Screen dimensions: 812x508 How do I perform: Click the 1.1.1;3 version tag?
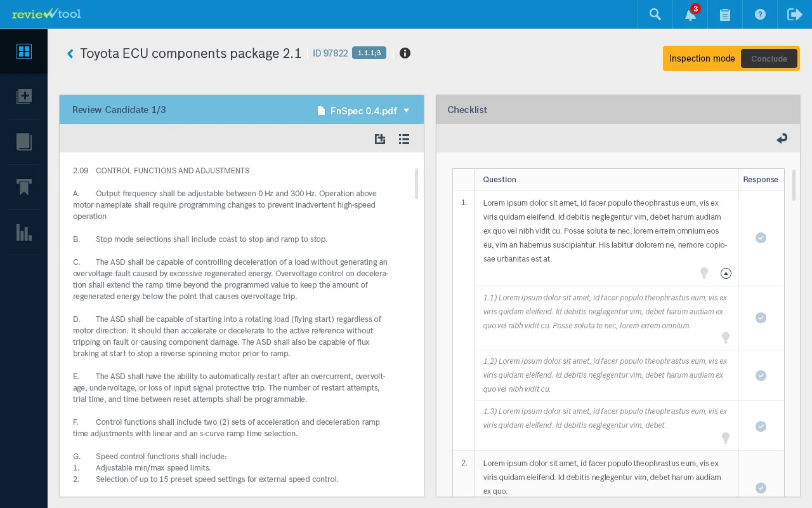tap(369, 53)
